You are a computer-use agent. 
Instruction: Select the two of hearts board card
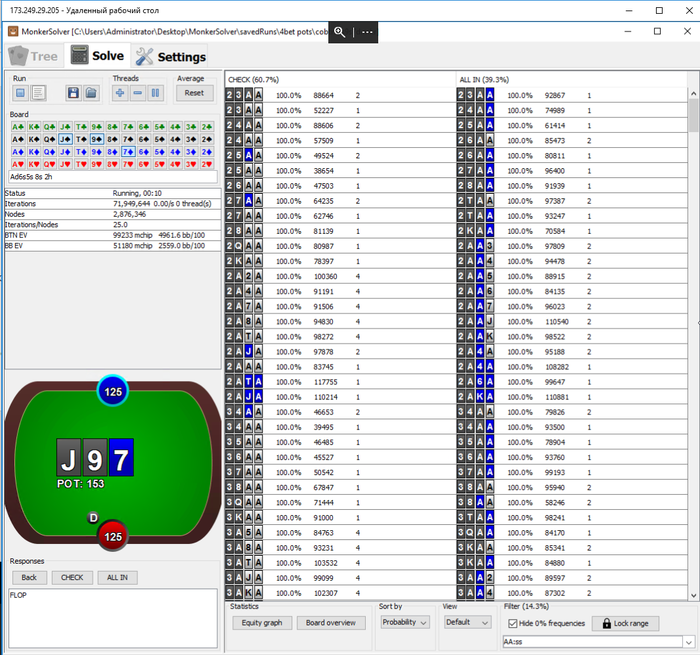pyautogui.click(x=206, y=164)
